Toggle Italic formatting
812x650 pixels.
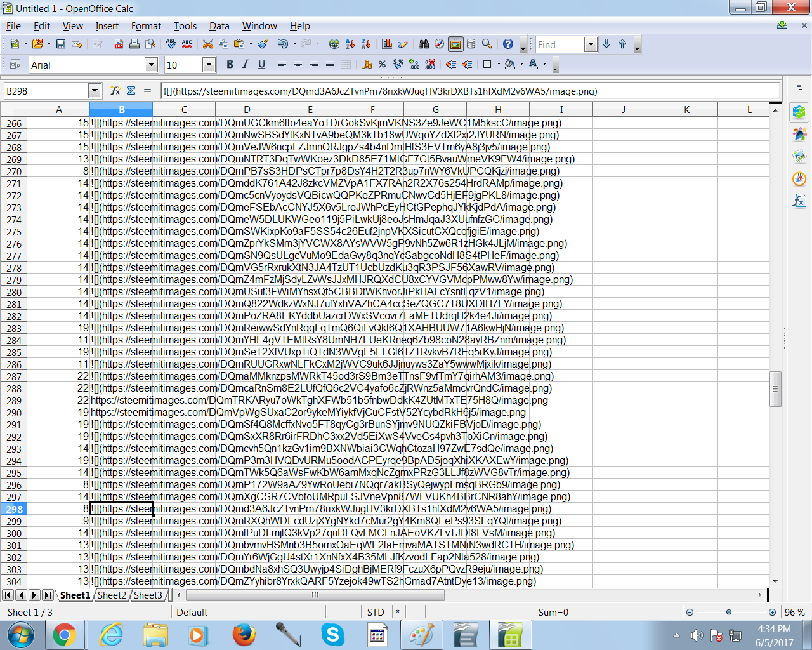[x=246, y=64]
